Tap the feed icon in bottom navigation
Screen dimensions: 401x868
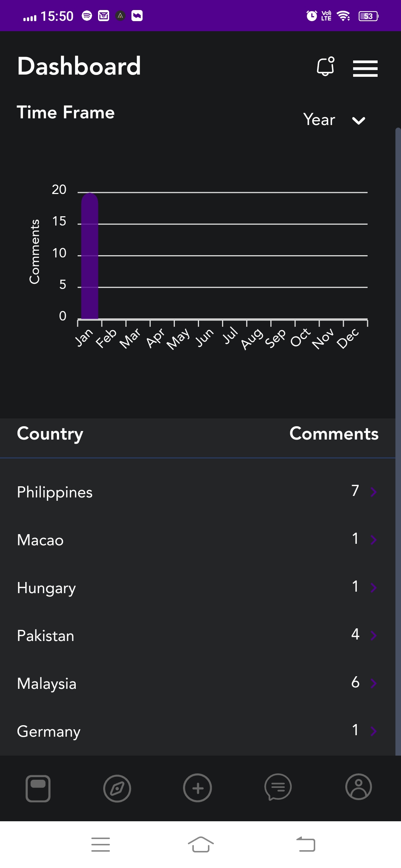38,789
